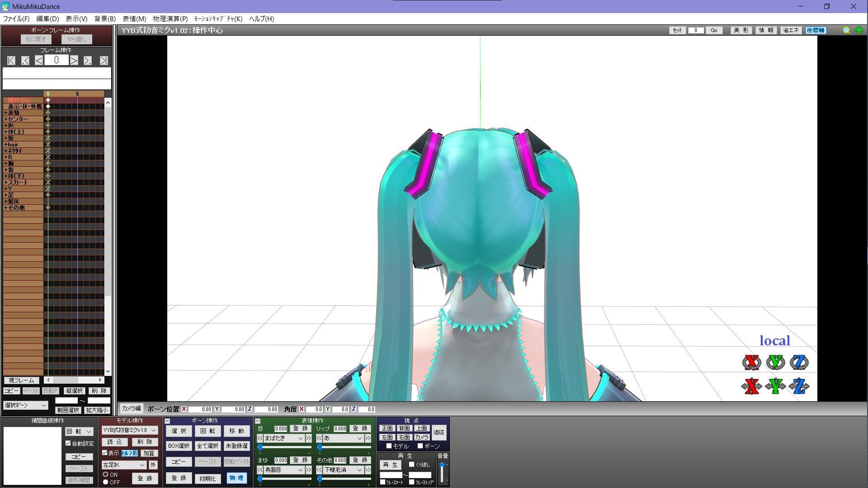Enable the モデル view follow checkbox
Image resolution: width=868 pixels, height=488 pixels.
389,446
